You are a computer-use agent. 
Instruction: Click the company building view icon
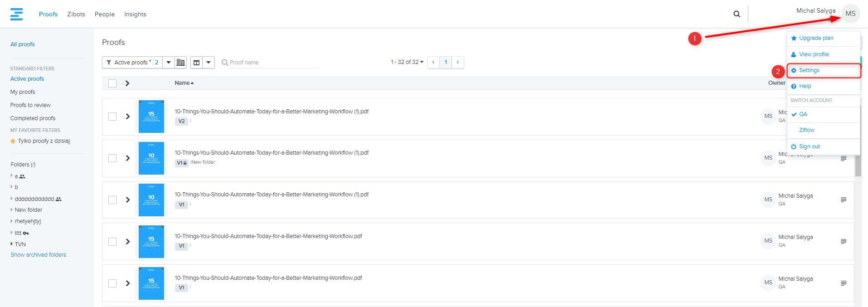point(180,62)
